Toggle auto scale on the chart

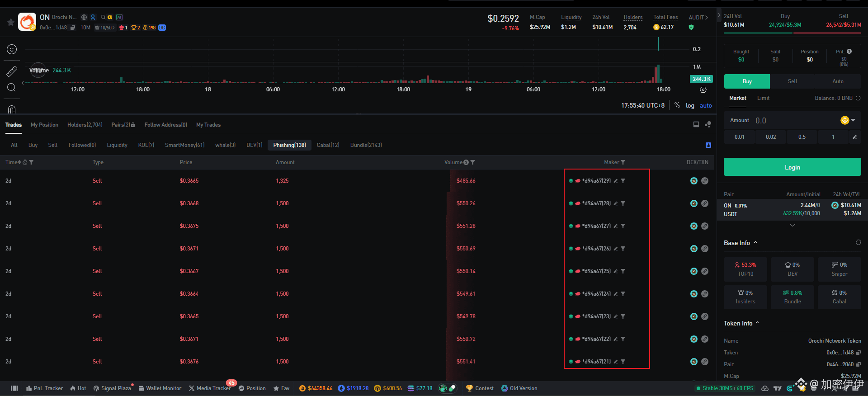point(706,105)
